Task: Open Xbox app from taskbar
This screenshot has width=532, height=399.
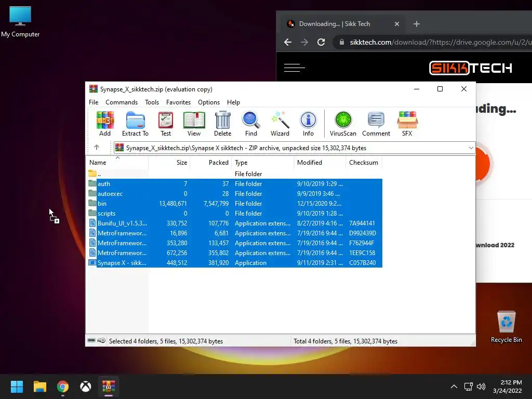Action: pyautogui.click(x=86, y=387)
